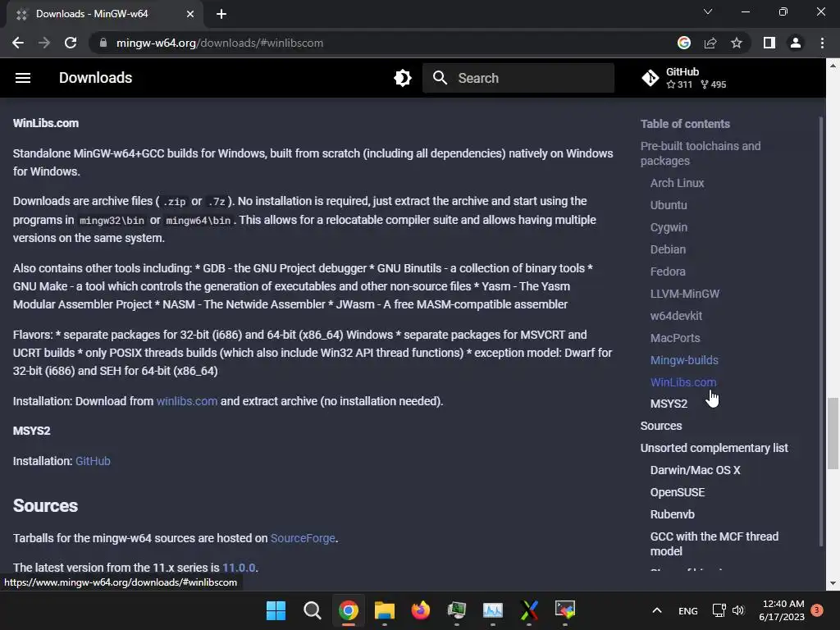
Task: Click the browser forward arrow
Action: [x=44, y=43]
